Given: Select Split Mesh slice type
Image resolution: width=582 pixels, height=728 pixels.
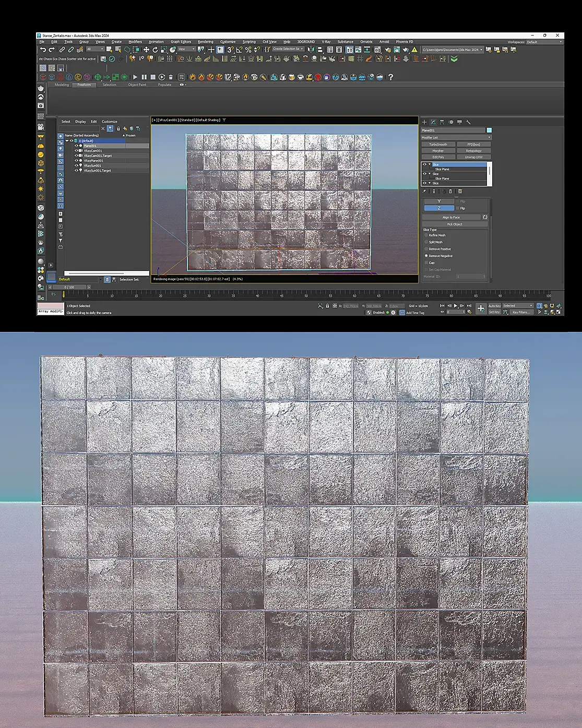Looking at the screenshot, I should click(426, 242).
